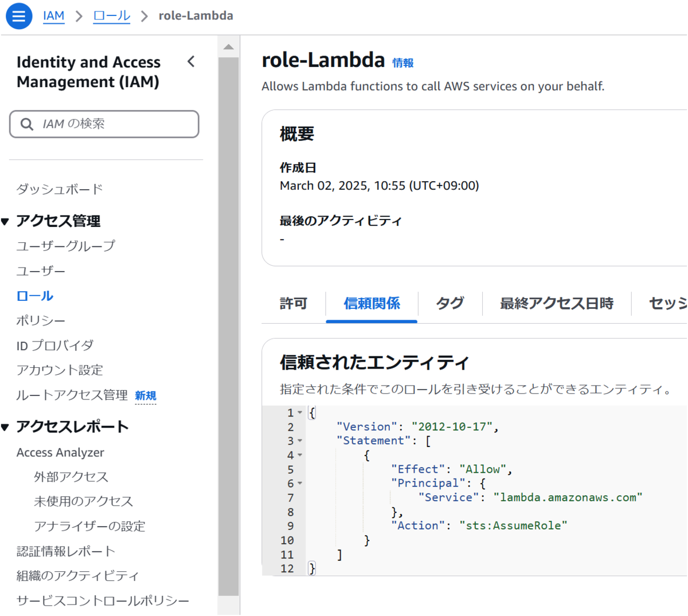Focus the IAM の検索 input field
Screen dimensions: 688x616
[104, 124]
